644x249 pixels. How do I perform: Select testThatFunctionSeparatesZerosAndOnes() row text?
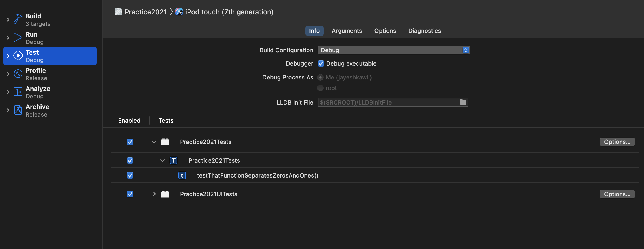click(x=258, y=175)
